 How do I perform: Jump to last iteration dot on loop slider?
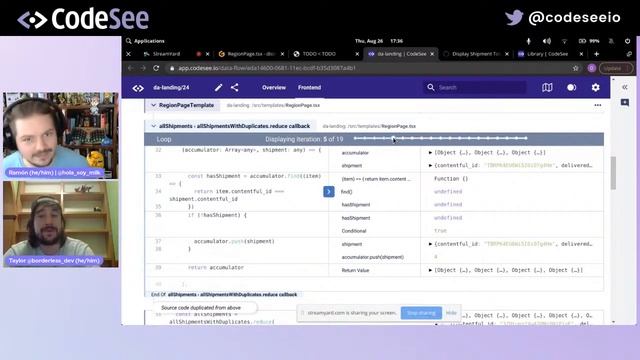click(x=526, y=138)
